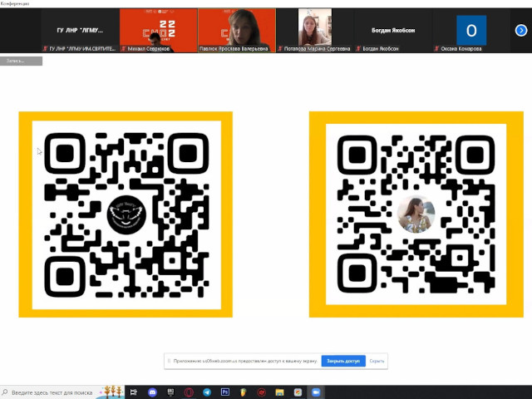Click the 'Скрыть' link in the sharing bar

point(377,361)
